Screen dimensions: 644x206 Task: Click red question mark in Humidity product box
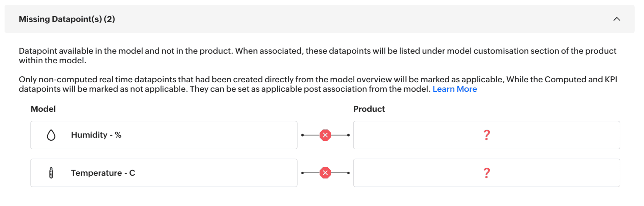[486, 135]
